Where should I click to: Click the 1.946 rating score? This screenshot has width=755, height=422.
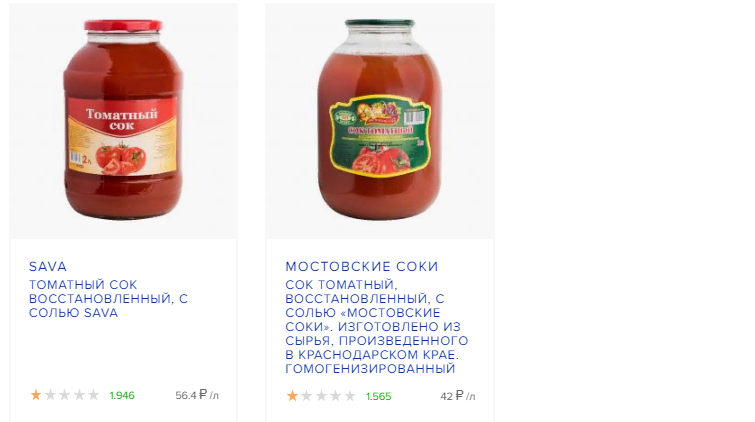(122, 396)
